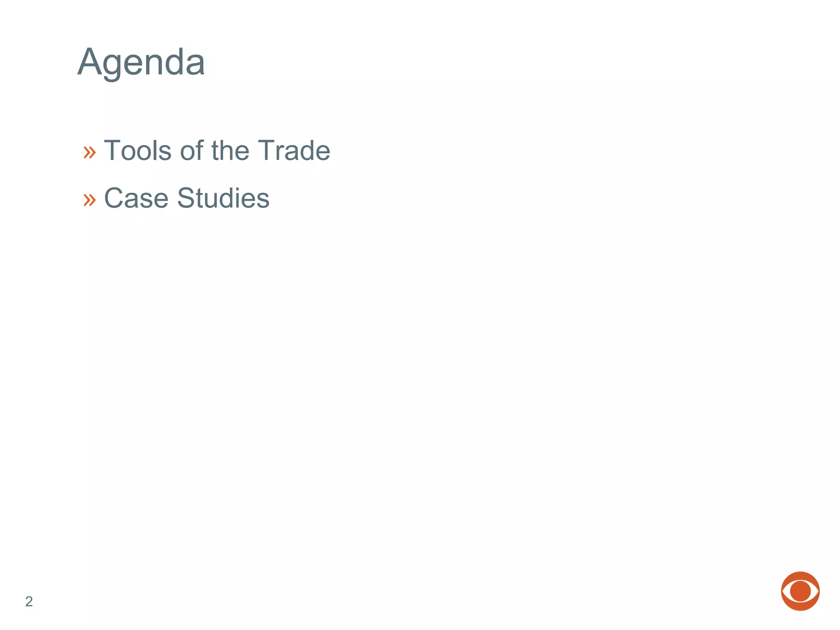840x630 pixels.
Task: Click the word Case in second bullet
Action: (136, 198)
